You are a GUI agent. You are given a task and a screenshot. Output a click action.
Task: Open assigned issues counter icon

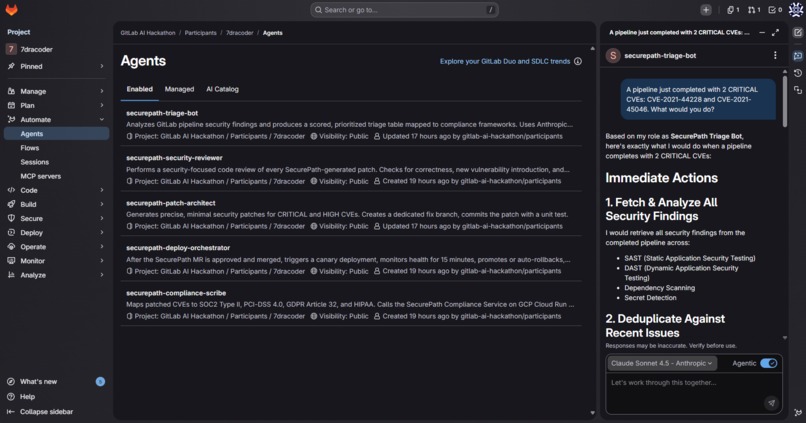[732, 10]
